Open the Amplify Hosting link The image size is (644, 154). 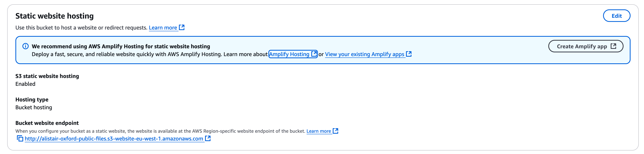pos(289,54)
